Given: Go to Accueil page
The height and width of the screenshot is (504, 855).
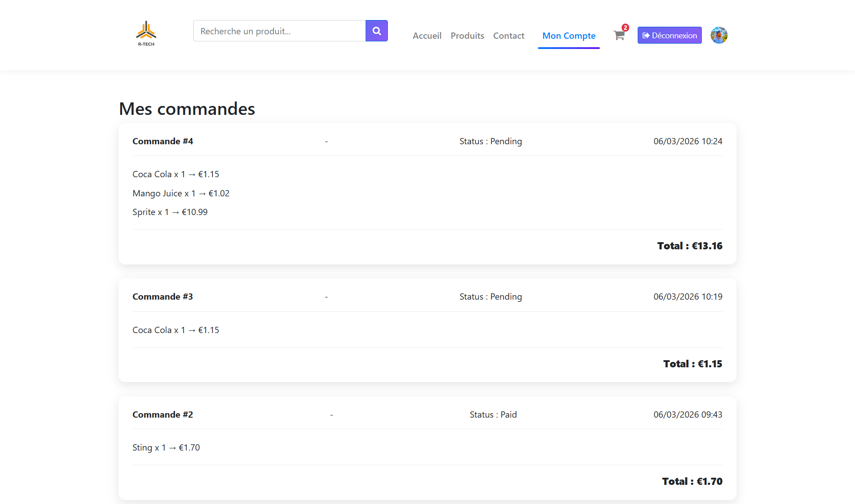Looking at the screenshot, I should (427, 36).
